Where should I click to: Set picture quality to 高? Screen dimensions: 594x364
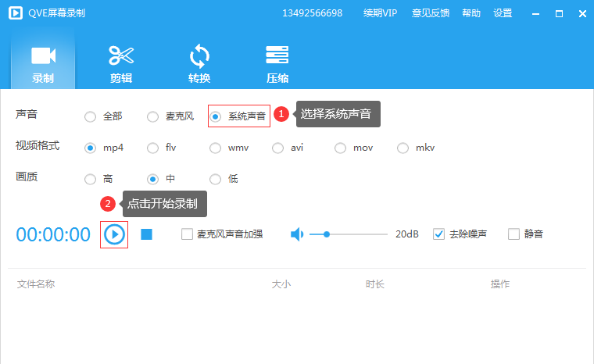click(90, 179)
